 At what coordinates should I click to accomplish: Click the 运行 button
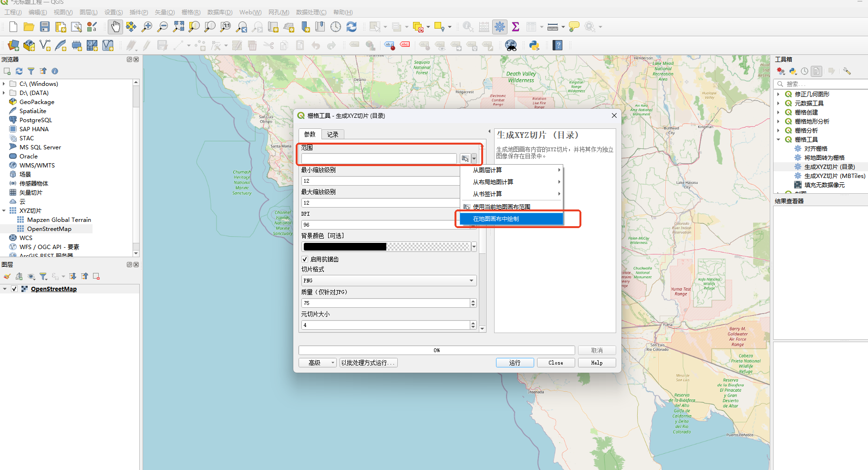pos(515,363)
